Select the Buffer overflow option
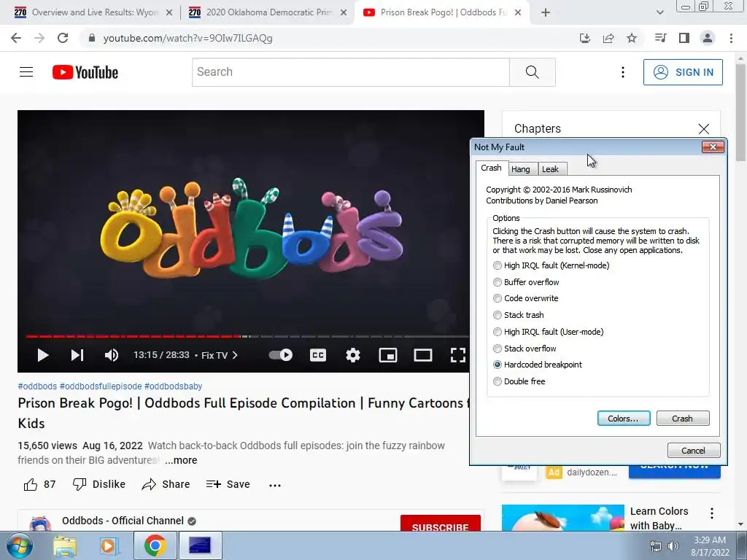 point(526,282)
